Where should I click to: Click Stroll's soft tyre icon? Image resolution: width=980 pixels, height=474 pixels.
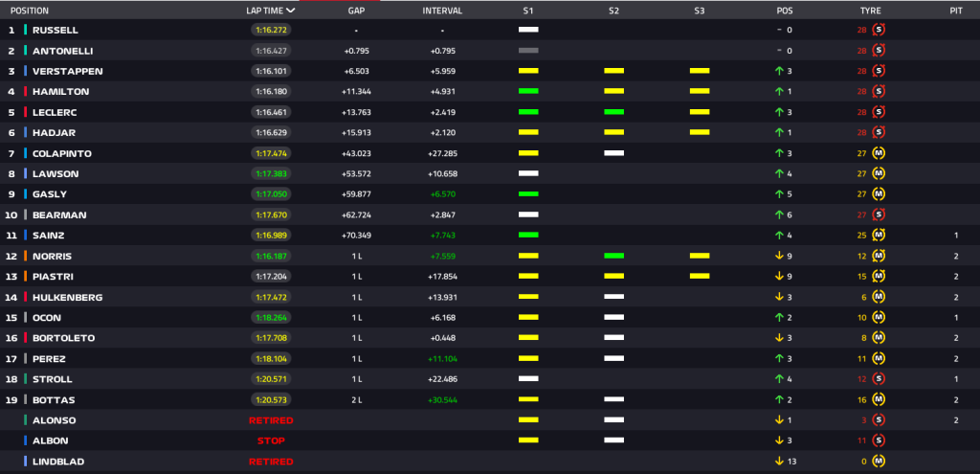pyautogui.click(x=879, y=378)
